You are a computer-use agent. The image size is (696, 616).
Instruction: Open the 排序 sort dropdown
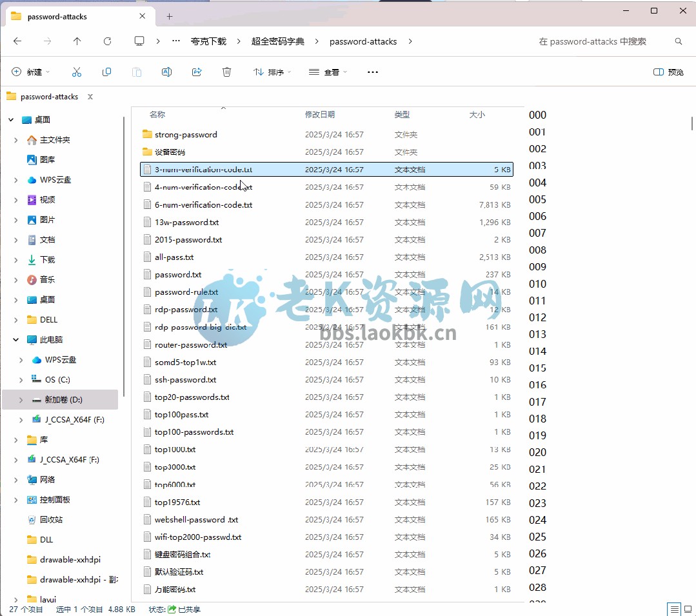point(272,72)
